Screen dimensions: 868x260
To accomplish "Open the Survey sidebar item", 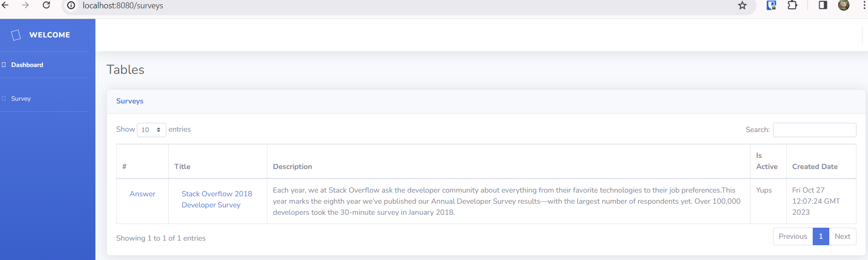I will click(x=21, y=99).
